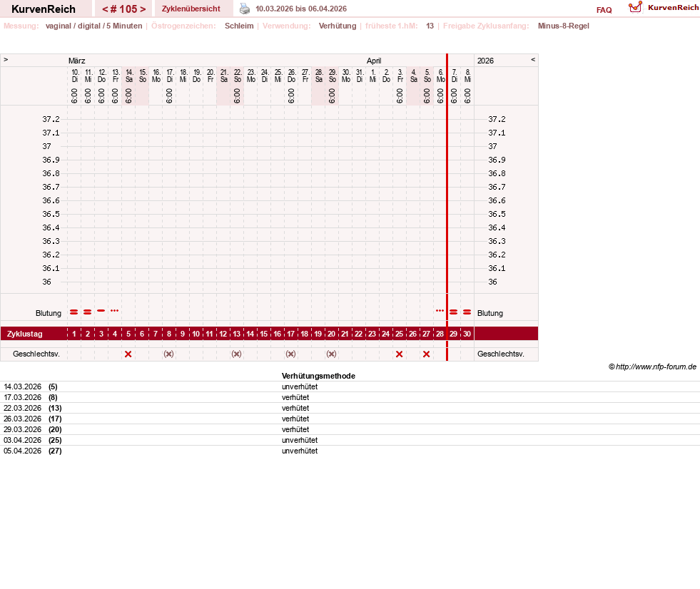Click table row 22.03.2026 (13)
Screen dimensions: 700x589
tap(350, 409)
